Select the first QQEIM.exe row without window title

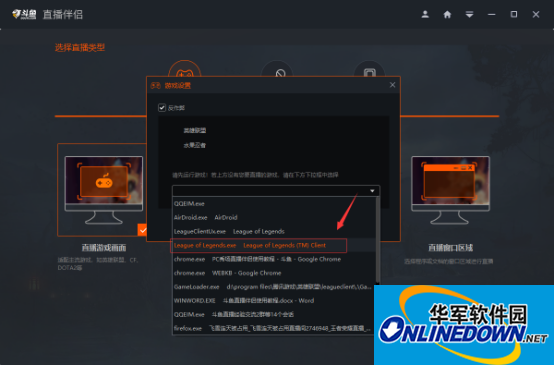point(274,204)
